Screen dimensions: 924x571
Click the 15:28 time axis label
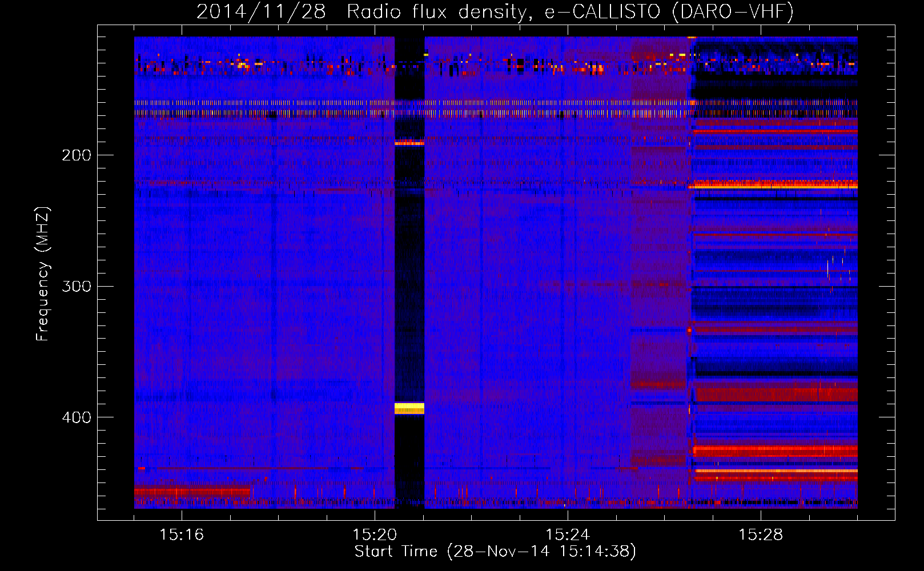point(761,535)
